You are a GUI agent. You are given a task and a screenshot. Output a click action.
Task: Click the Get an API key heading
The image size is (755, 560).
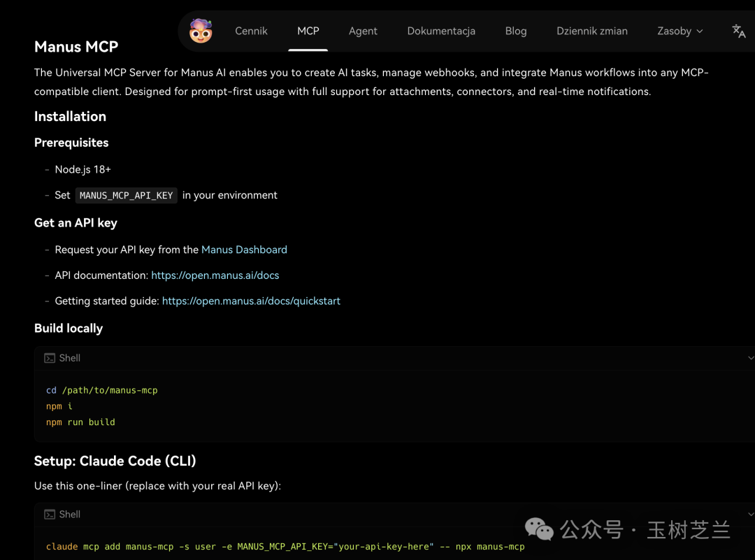click(75, 223)
